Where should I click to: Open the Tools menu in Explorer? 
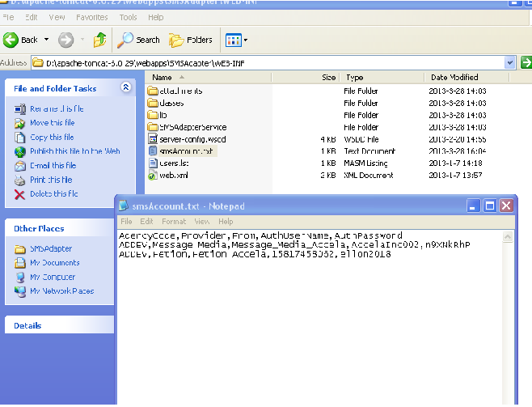(128, 17)
